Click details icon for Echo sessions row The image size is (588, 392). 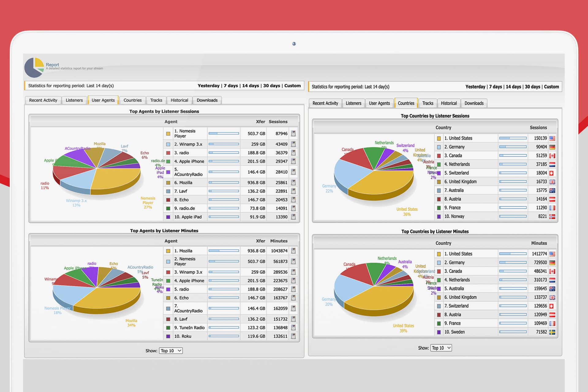[293, 200]
